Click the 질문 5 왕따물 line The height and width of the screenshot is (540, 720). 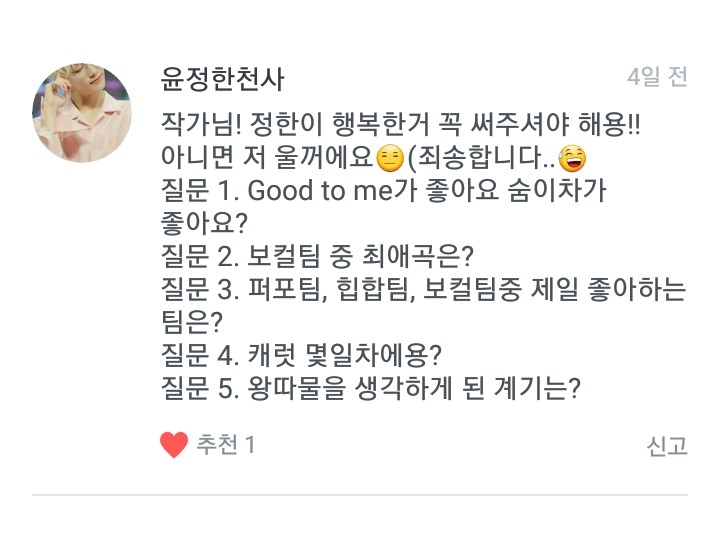[x=370, y=388]
